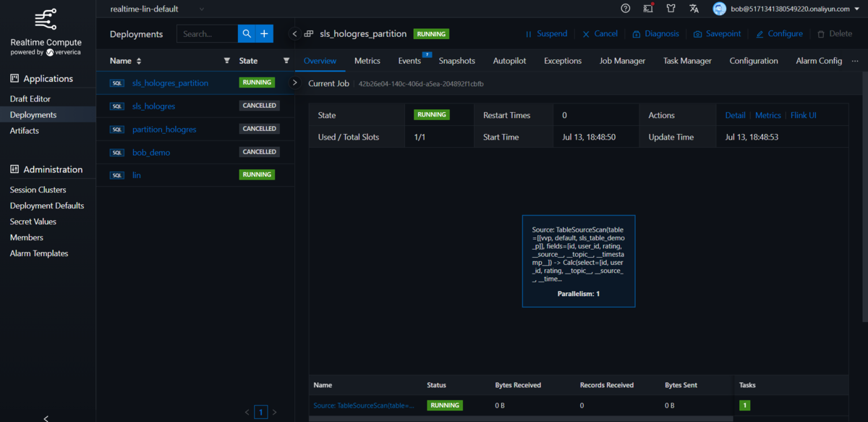Open the Snapshots tab
Screen dimensions: 868x422
[457, 61]
